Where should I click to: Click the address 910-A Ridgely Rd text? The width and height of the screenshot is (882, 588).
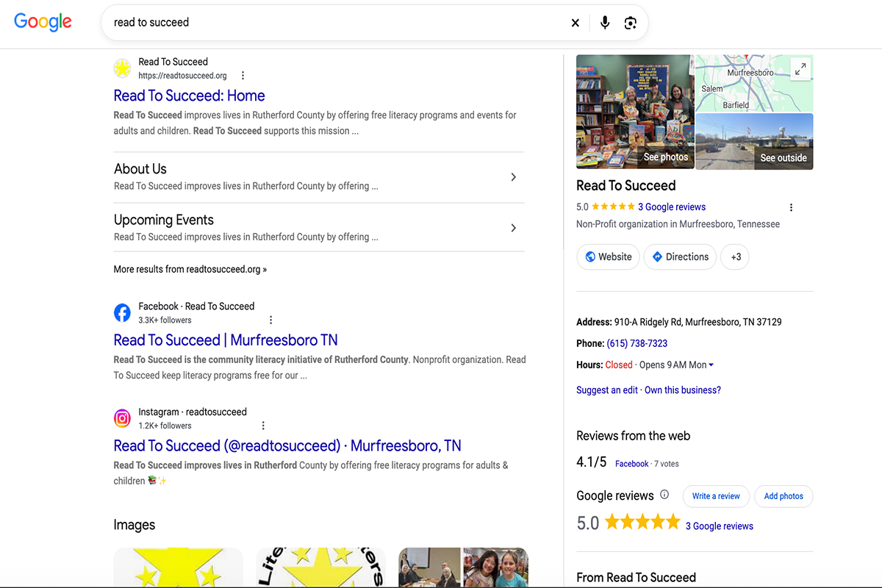(x=698, y=322)
